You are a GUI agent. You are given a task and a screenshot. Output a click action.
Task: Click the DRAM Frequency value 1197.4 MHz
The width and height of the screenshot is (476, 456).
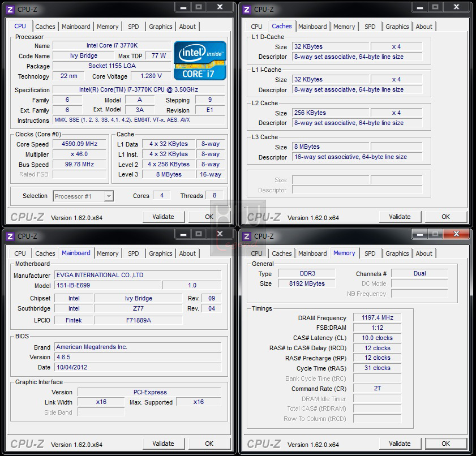coord(378,317)
